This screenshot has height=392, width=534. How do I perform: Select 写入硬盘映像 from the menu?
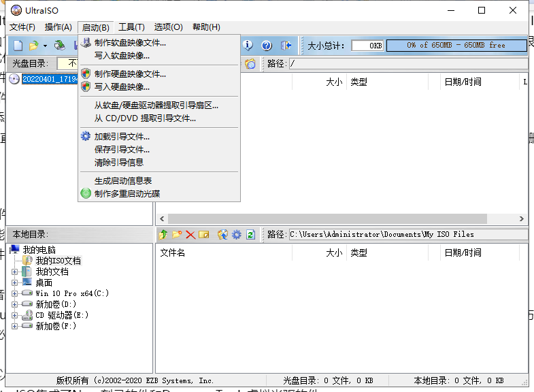tap(122, 87)
